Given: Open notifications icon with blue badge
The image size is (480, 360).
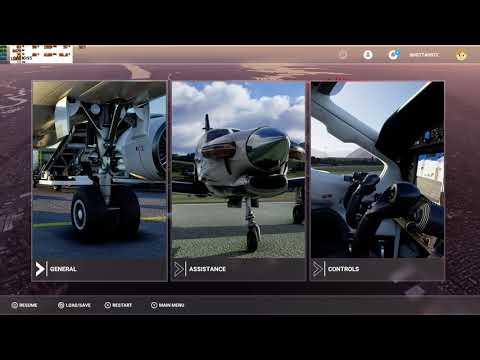Looking at the screenshot, I should pyautogui.click(x=394, y=54).
